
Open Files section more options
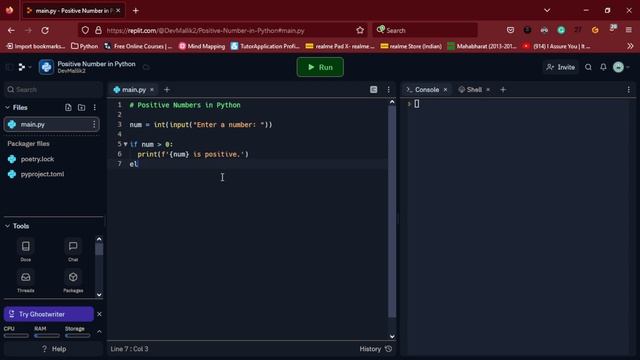tap(95, 107)
